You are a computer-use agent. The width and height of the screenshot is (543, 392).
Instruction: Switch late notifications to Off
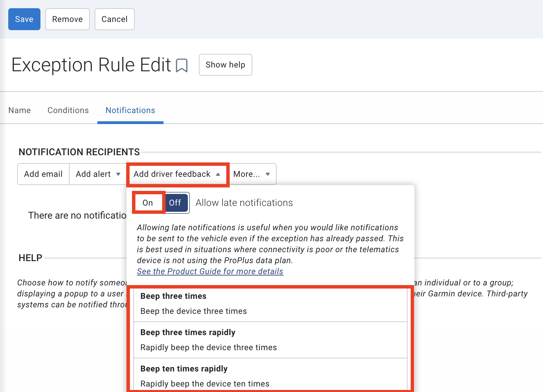[175, 203]
